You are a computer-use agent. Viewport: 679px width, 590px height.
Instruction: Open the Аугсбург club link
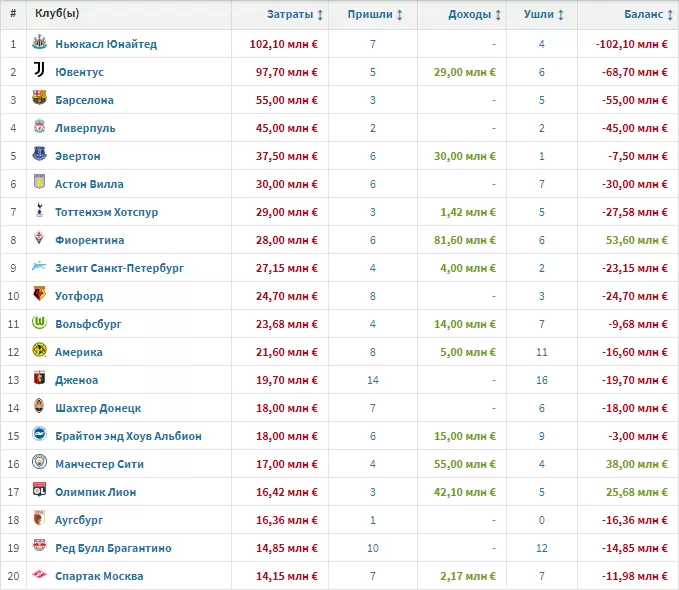(79, 520)
